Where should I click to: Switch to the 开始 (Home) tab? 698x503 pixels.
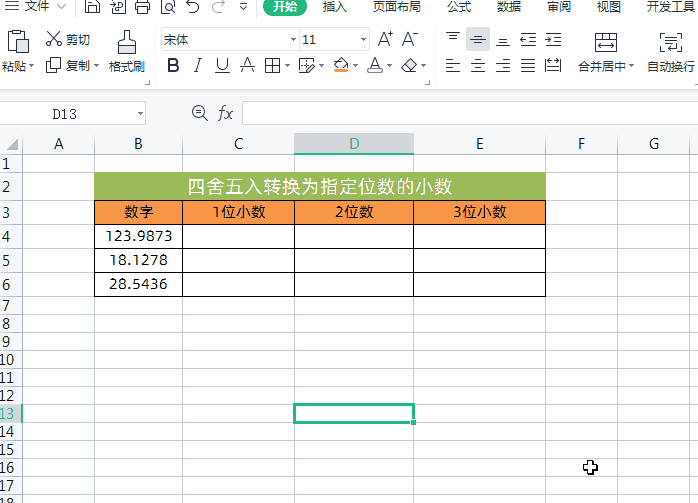pyautogui.click(x=285, y=6)
